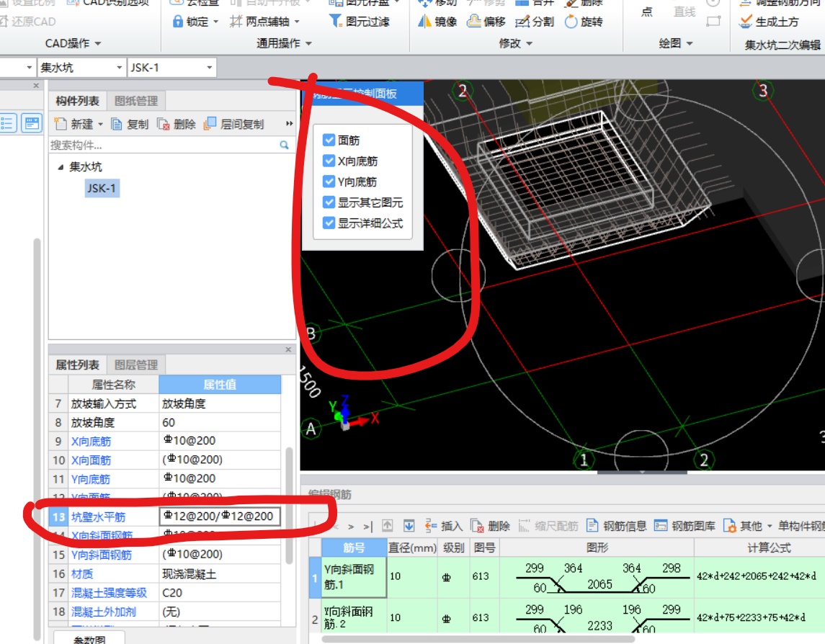The width and height of the screenshot is (825, 644).
Task: Show more component list toolbar items
Action: click(x=289, y=123)
